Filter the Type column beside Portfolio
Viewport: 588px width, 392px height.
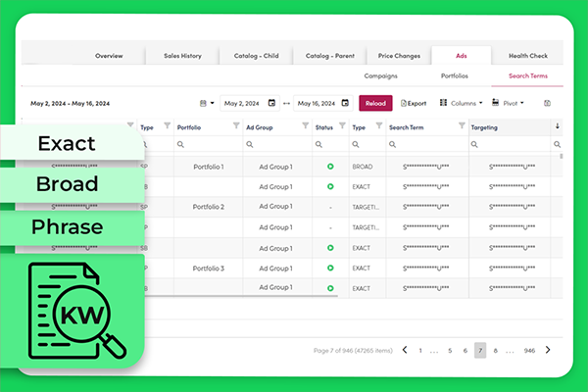pos(168,125)
